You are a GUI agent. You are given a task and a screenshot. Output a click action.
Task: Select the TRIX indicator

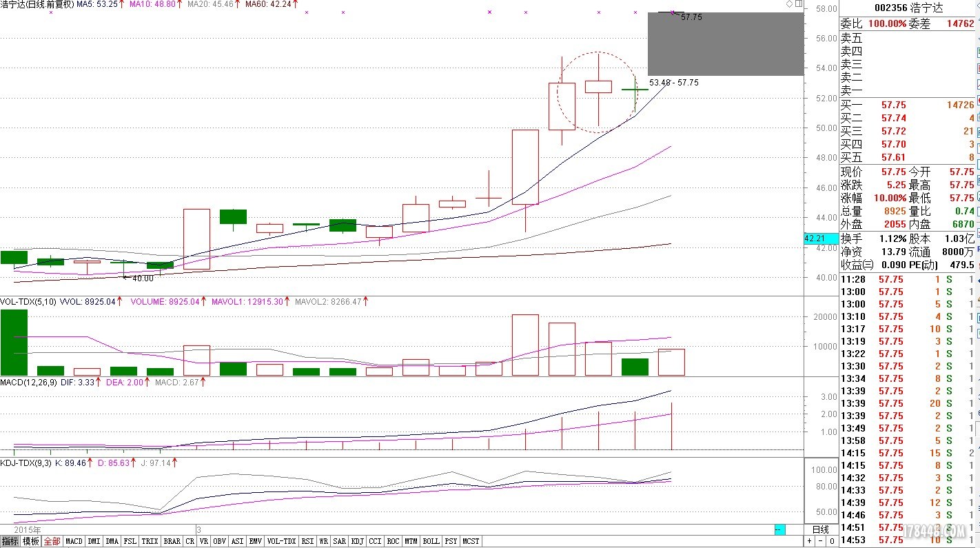coord(150,542)
